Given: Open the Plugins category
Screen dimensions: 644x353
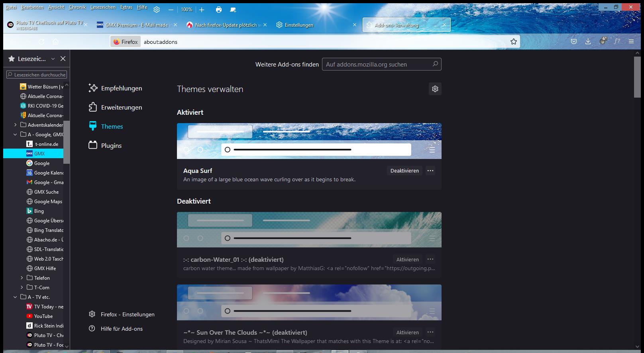Looking at the screenshot, I should (105, 145).
